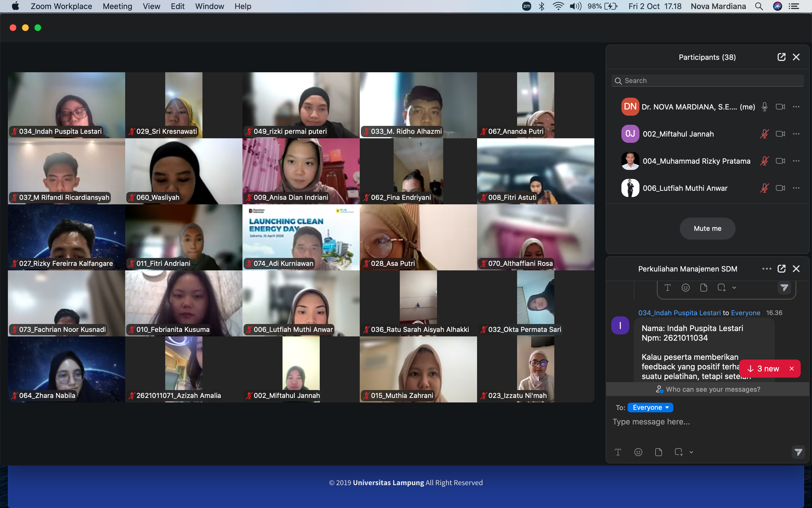Open the Window menu
The image size is (812, 508).
pos(209,6)
